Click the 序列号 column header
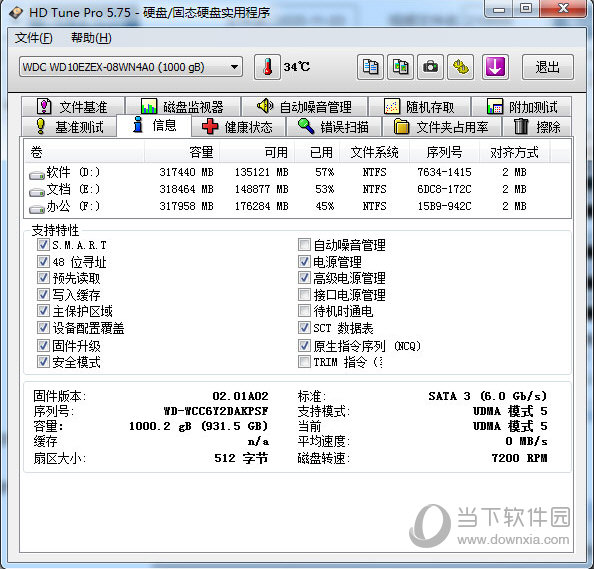Viewport: 594px width, 569px height. (x=444, y=152)
